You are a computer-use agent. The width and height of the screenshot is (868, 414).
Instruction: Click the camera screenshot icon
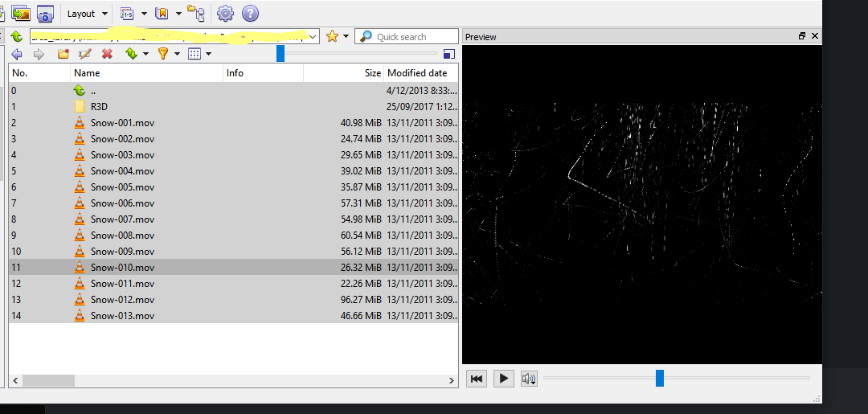(45, 13)
